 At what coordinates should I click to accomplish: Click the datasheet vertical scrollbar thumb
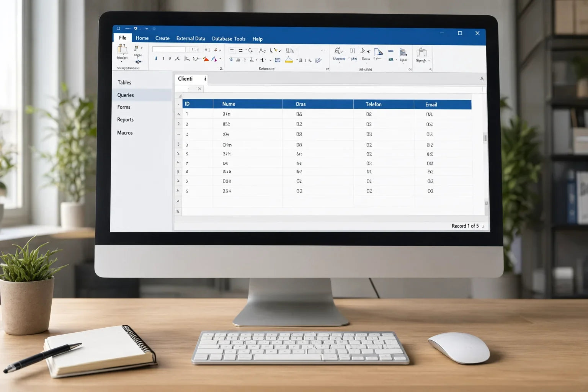coord(485,138)
